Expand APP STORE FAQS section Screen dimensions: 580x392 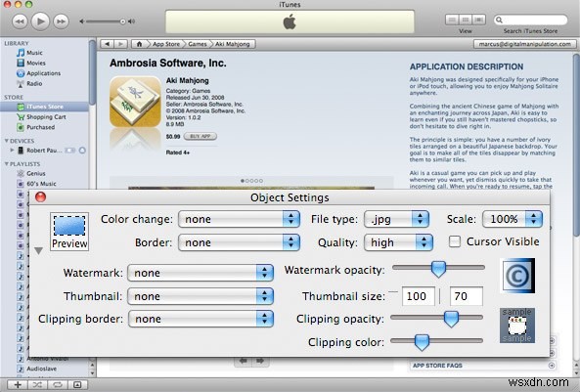(x=552, y=366)
